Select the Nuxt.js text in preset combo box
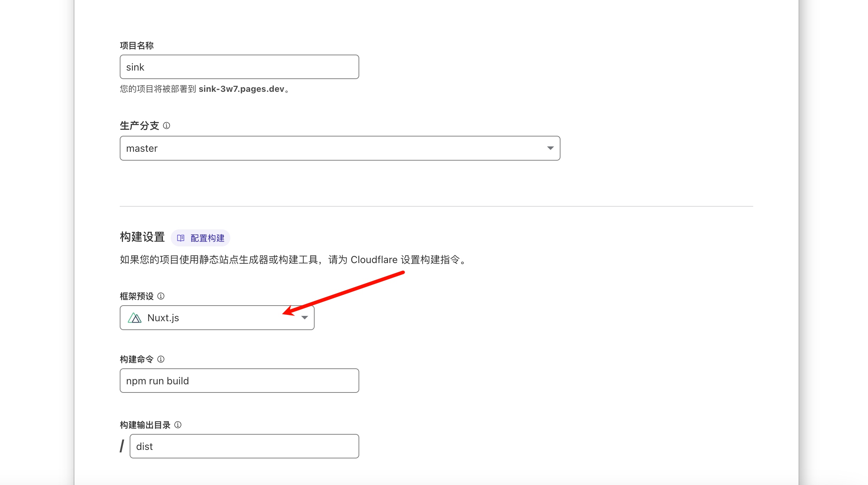This screenshot has height=485, width=868. point(163,318)
